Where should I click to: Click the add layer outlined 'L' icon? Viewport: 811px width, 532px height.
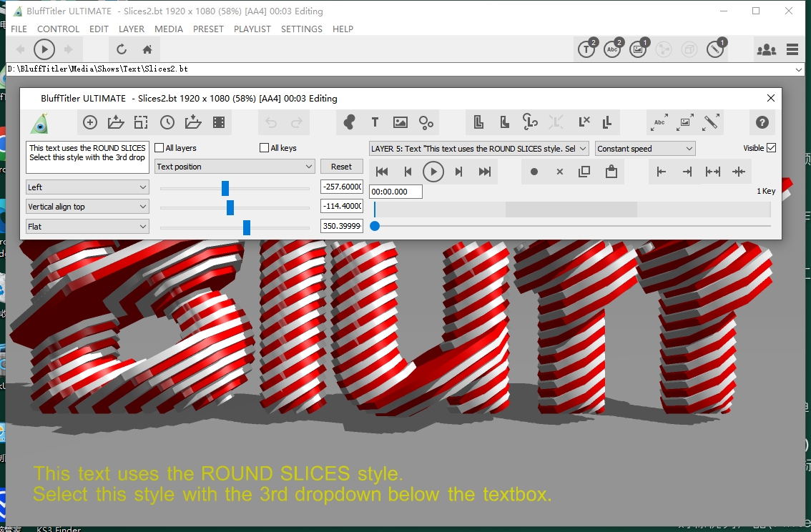(x=478, y=122)
